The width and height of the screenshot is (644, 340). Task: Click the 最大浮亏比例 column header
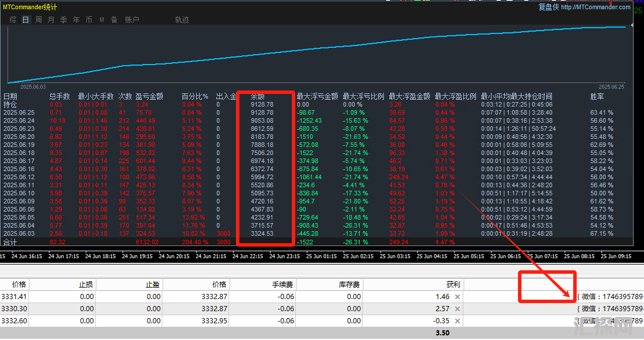(x=364, y=97)
